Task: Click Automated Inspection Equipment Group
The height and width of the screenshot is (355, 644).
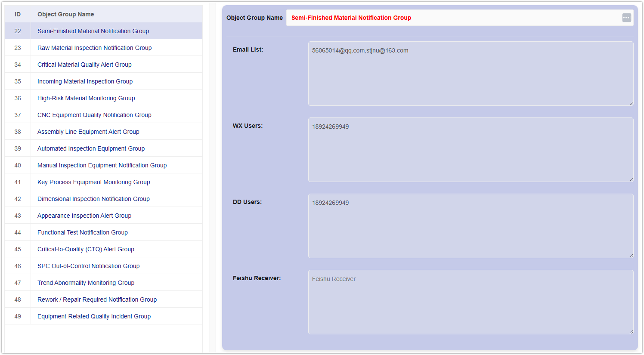Action: (91, 148)
